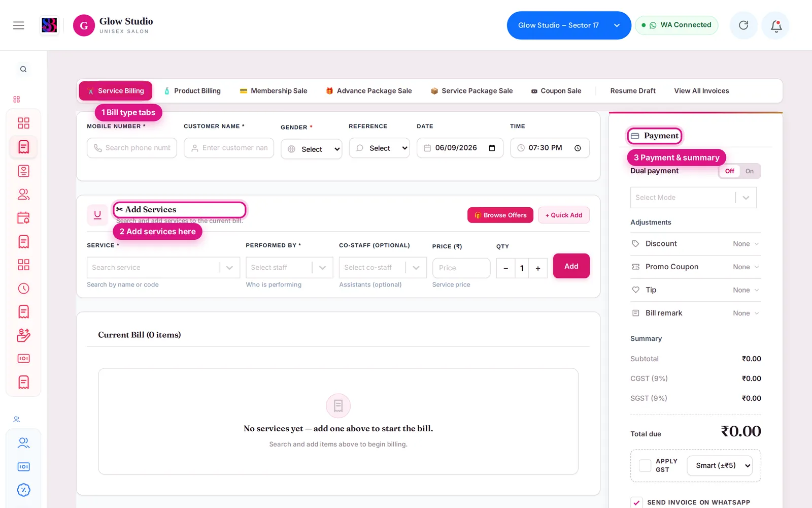Click the Price input field
Viewport: 812px width, 508px height.
click(x=461, y=268)
